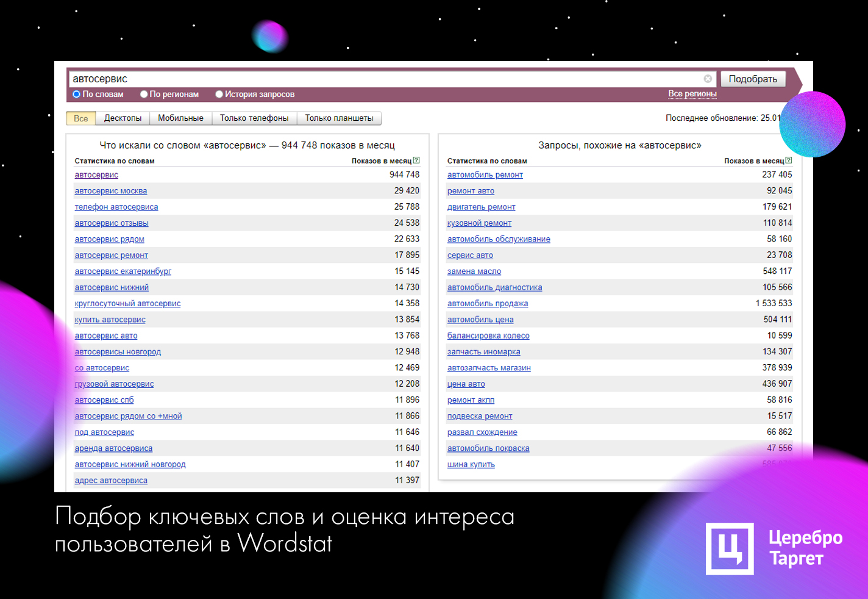Open the 'цена авто' similar query
Viewport: 868px width, 599px height.
(x=466, y=384)
